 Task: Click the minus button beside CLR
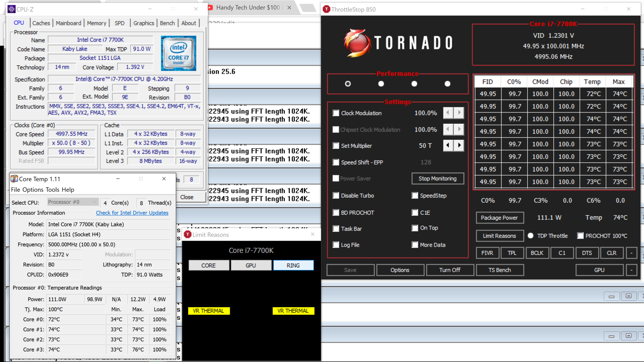click(x=631, y=253)
